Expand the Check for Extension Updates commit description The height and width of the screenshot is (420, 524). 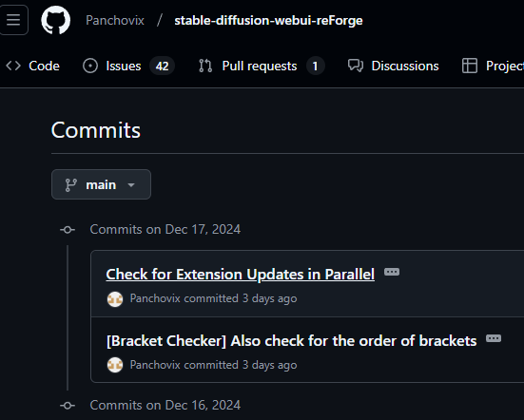click(x=392, y=272)
